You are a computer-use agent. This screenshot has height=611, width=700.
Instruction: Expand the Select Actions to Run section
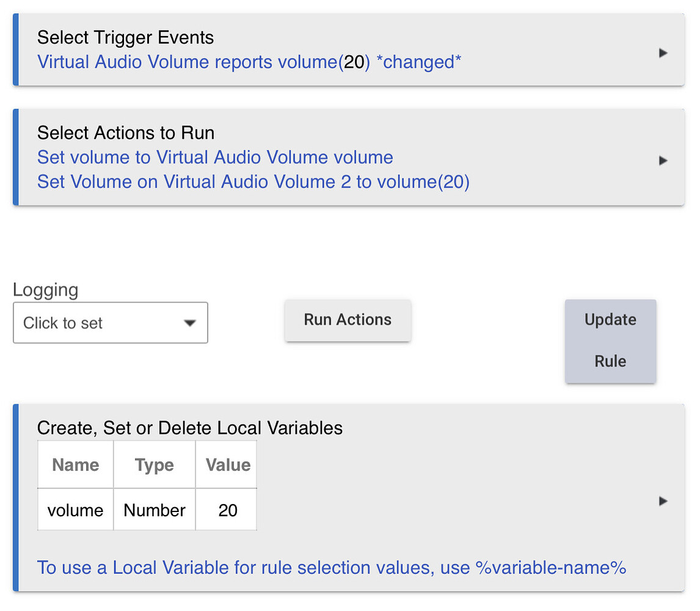click(x=663, y=159)
